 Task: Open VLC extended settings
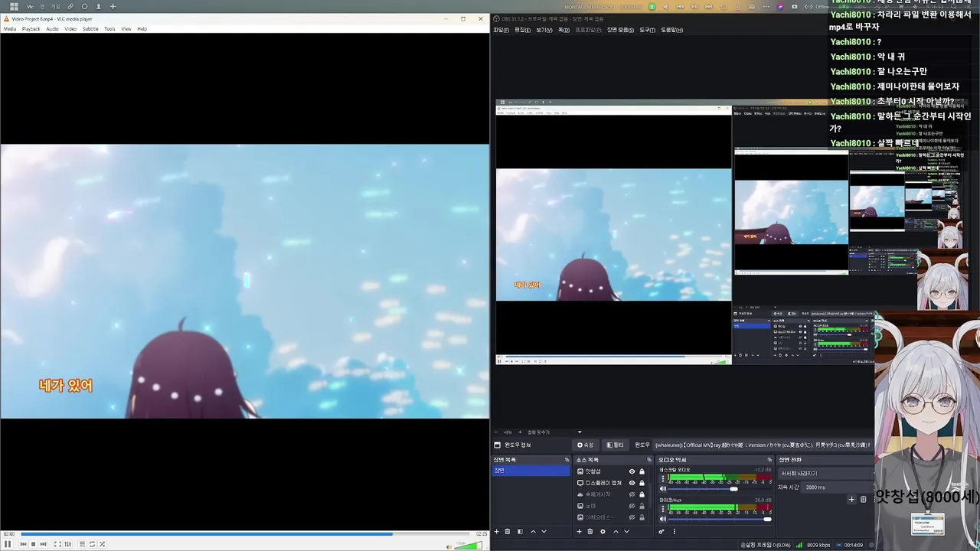coord(67,544)
